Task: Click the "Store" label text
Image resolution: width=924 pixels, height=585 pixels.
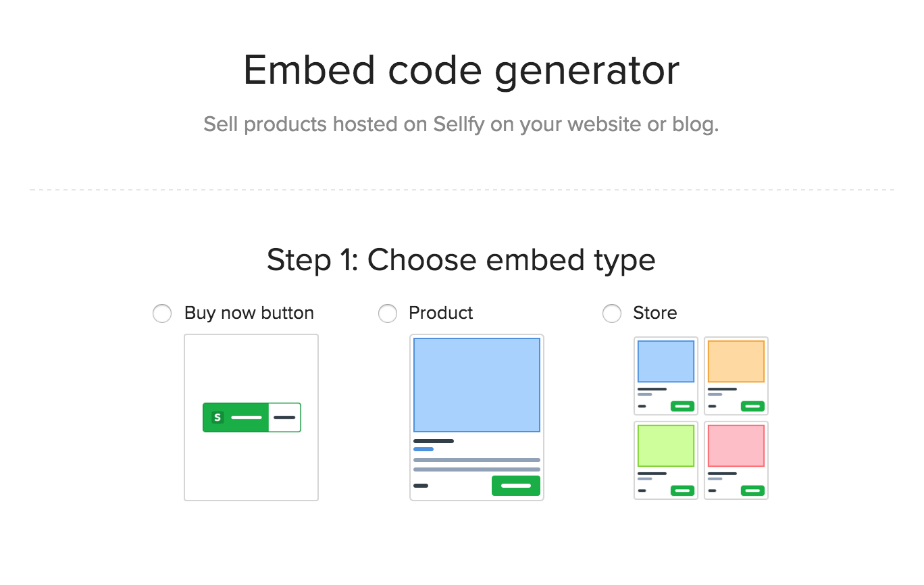Action: pos(655,313)
